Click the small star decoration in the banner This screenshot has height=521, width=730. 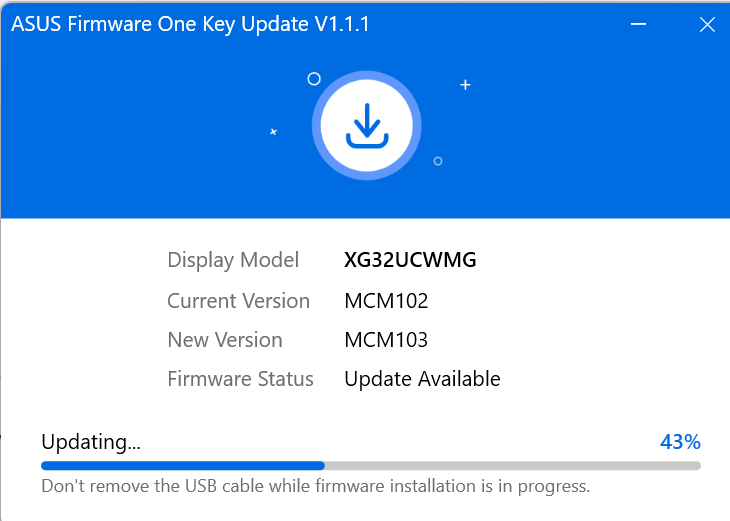273,132
